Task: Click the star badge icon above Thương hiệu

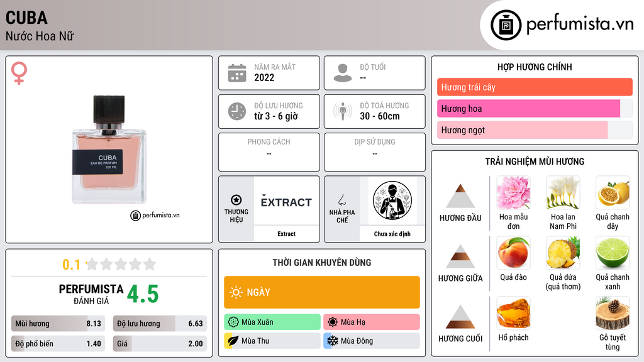Action: pos(236,200)
